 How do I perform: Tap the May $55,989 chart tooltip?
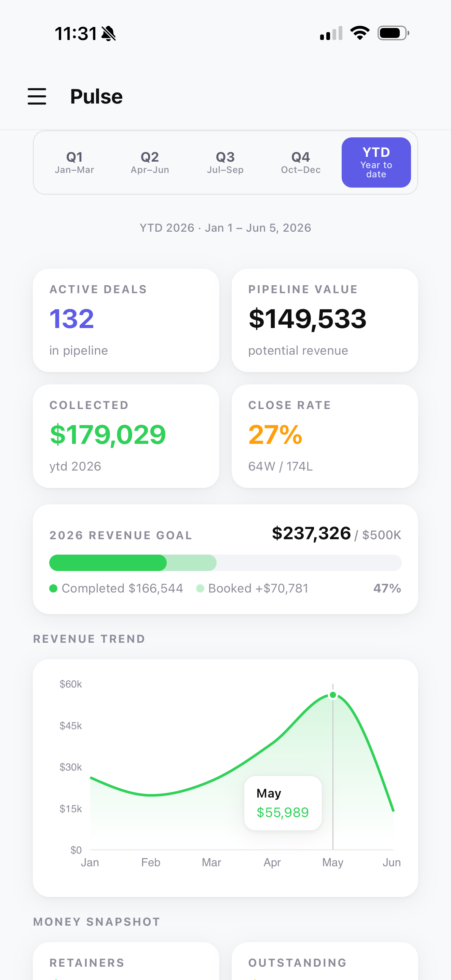point(283,803)
